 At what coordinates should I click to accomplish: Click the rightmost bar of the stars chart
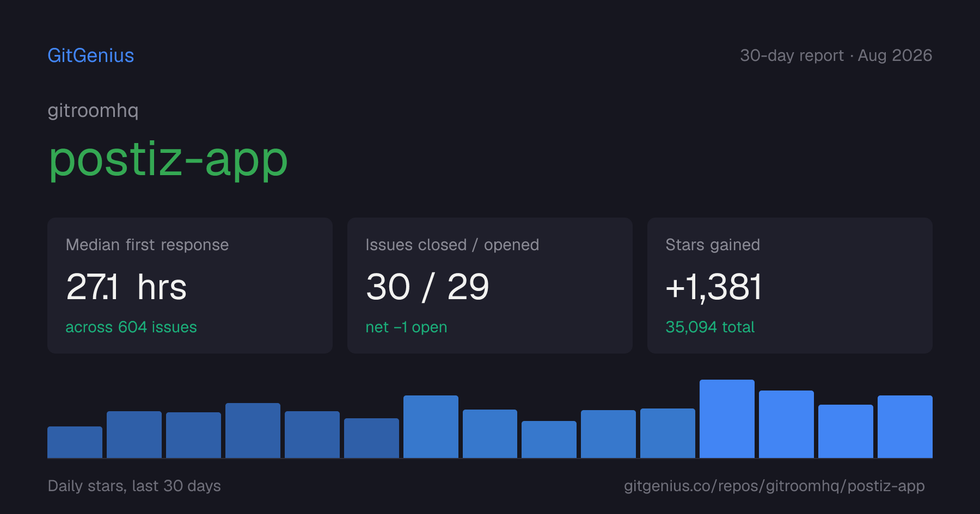pos(905,426)
